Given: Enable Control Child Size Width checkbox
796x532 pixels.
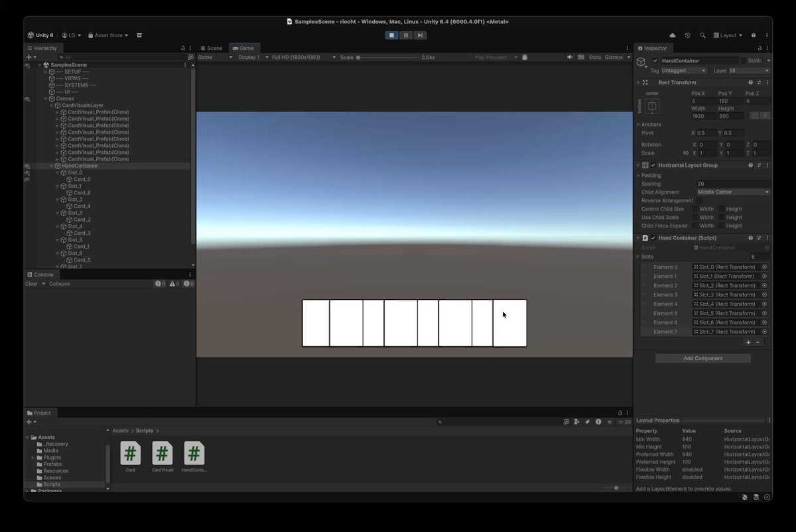Looking at the screenshot, I should (x=695, y=209).
